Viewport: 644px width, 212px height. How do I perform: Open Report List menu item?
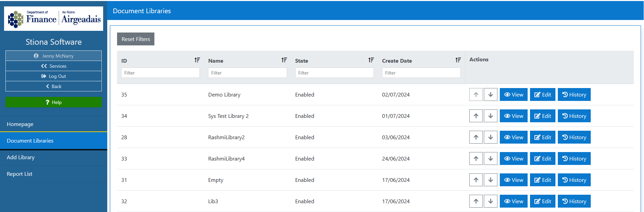point(54,174)
